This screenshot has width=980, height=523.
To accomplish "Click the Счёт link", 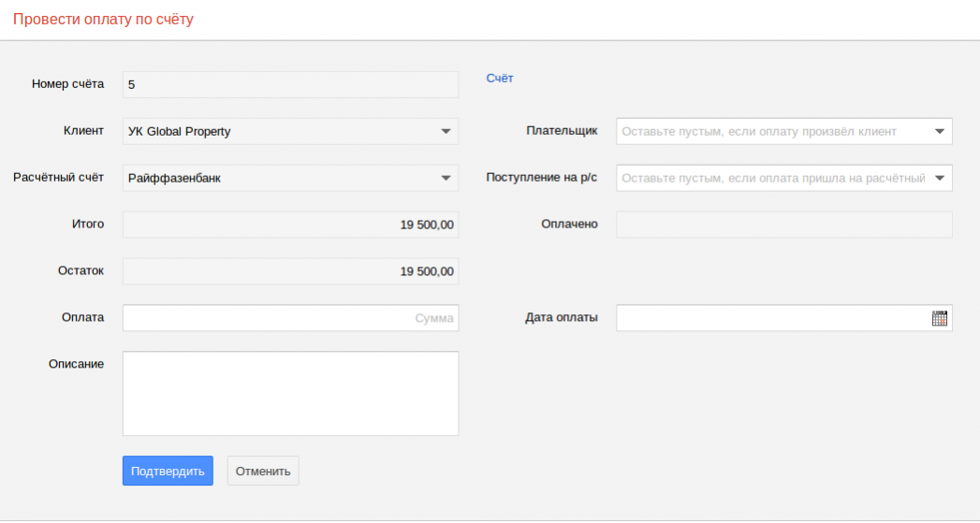I will click(x=500, y=79).
